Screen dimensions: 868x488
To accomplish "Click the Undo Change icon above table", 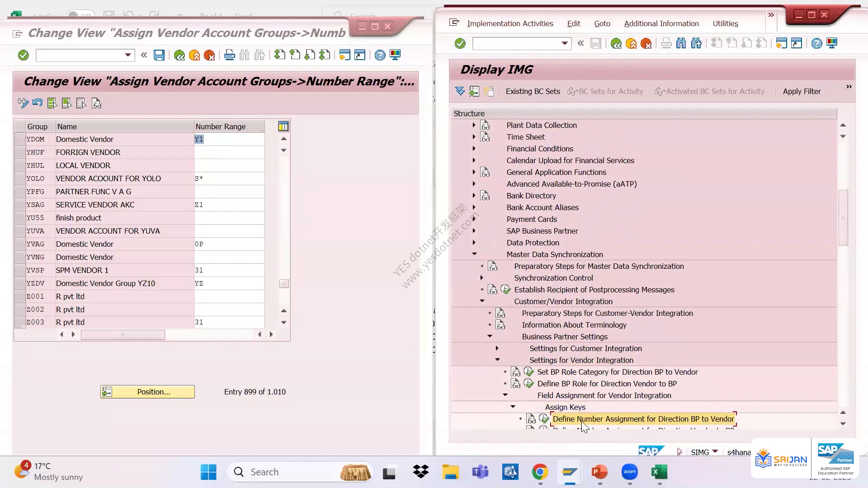I will coord(38,103).
